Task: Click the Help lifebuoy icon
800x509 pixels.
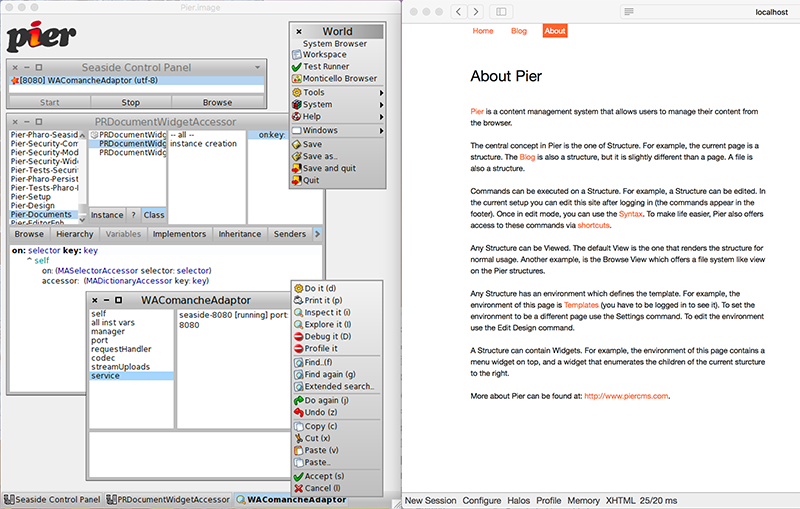Action: coord(297,117)
